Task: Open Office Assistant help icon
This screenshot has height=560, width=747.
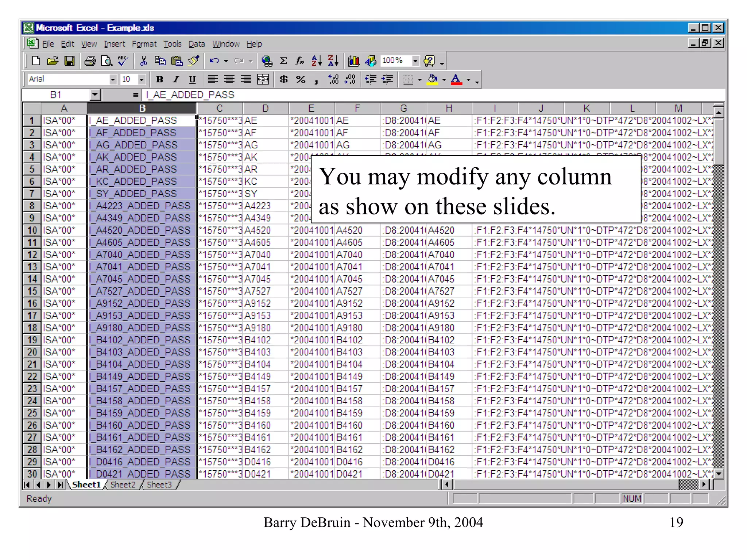Action: coord(429,61)
